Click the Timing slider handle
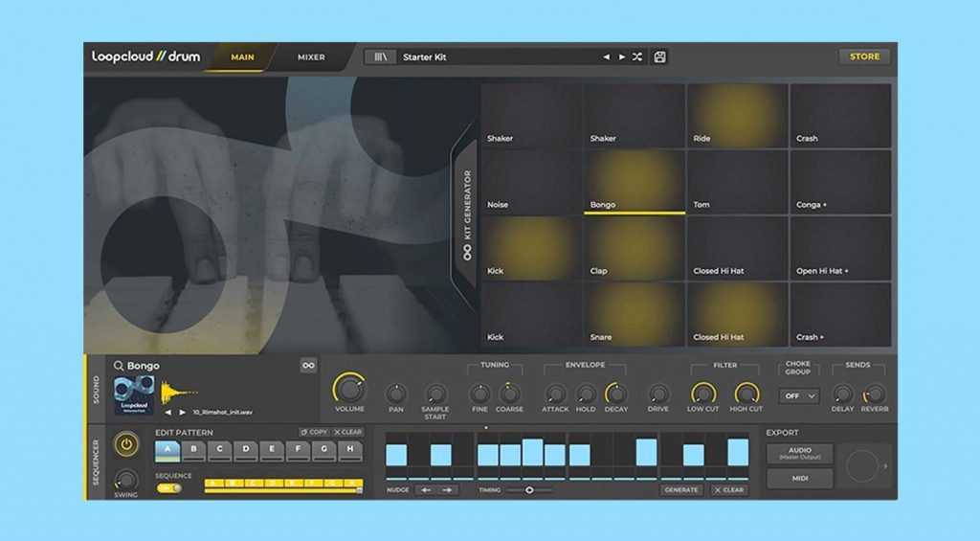Screen dimensions: 980x541 529,490
